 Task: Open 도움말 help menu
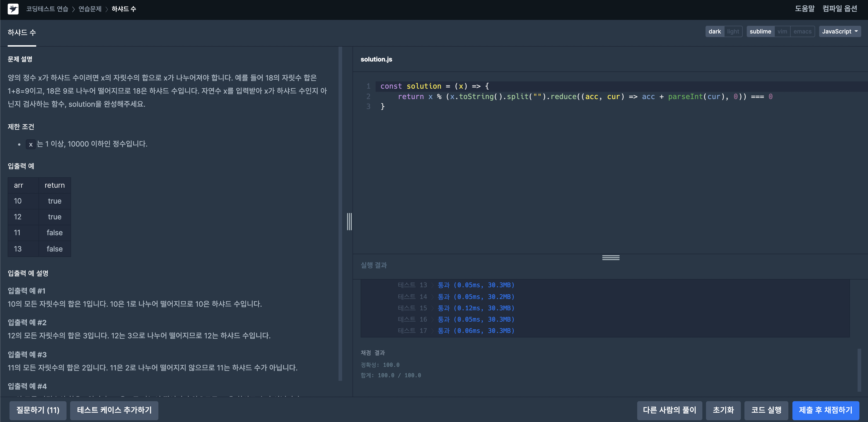[x=804, y=9]
